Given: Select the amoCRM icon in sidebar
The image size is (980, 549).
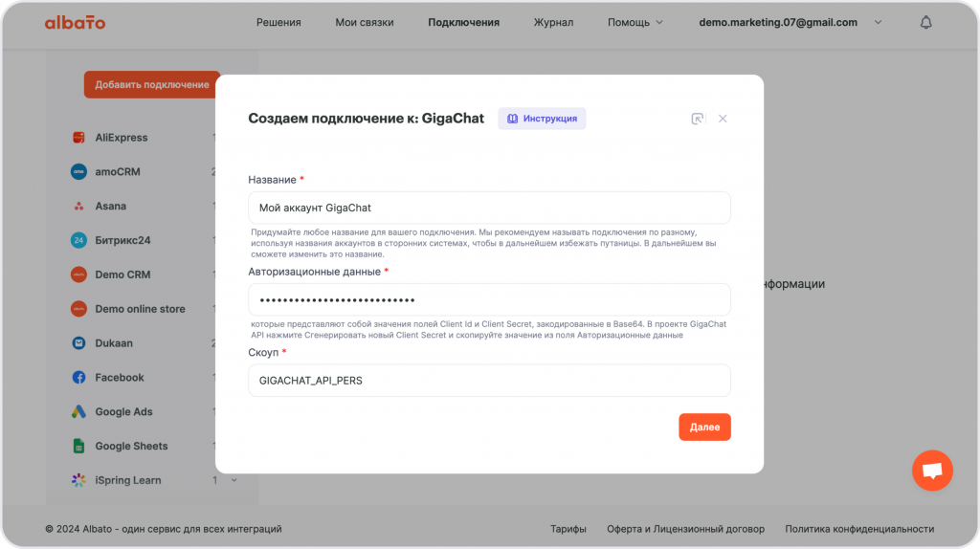Looking at the screenshot, I should tap(78, 172).
